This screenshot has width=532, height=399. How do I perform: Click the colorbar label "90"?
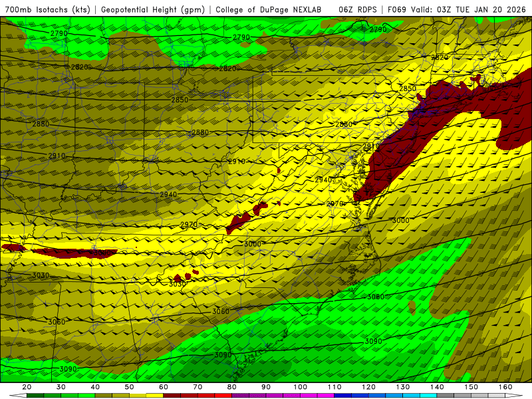(266, 387)
